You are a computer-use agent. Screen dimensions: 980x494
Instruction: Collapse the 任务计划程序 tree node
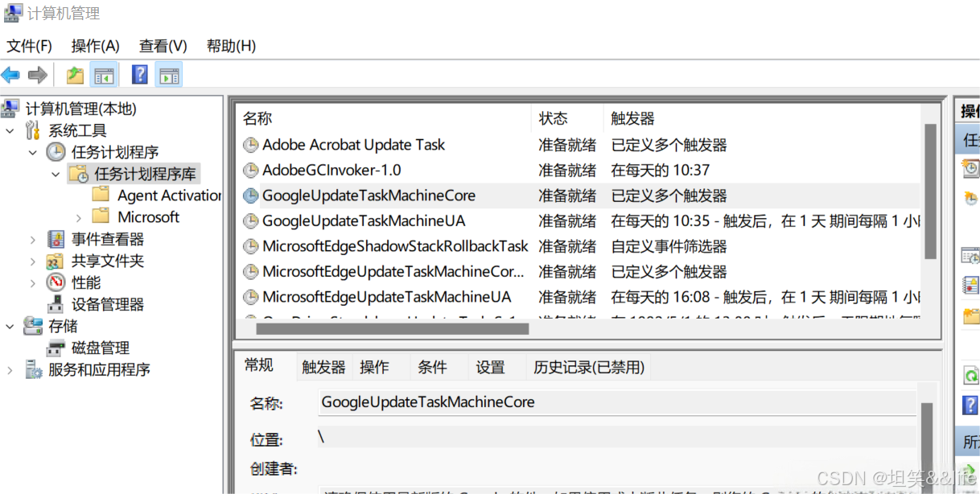click(x=33, y=152)
